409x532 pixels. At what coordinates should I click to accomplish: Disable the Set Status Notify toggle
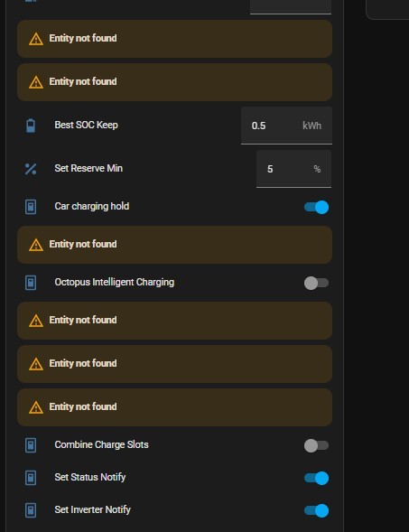[316, 478]
